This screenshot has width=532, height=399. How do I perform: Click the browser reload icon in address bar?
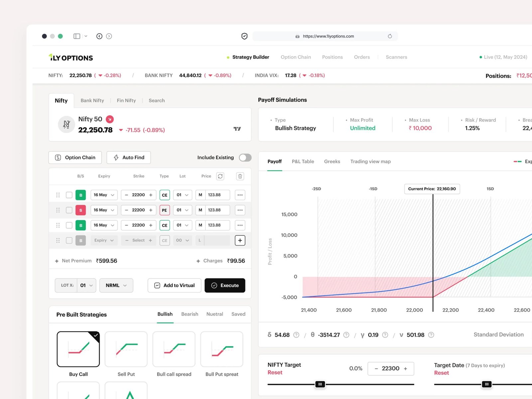(x=390, y=36)
